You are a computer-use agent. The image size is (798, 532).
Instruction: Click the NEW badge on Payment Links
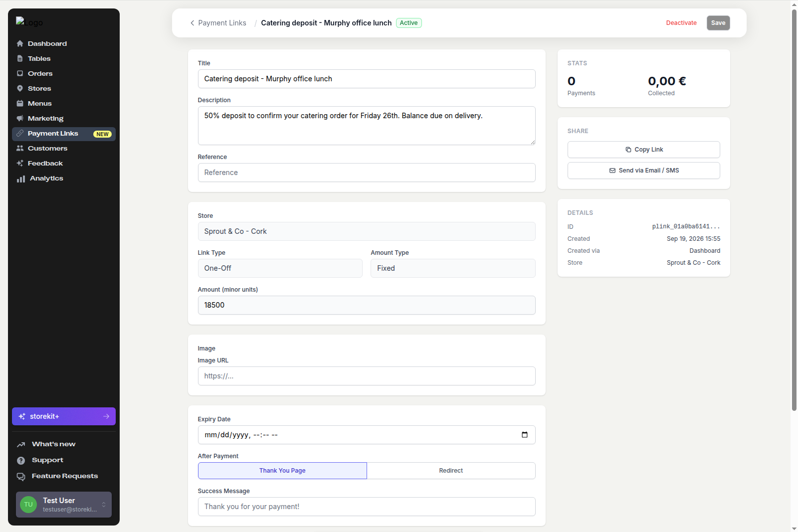pos(103,134)
